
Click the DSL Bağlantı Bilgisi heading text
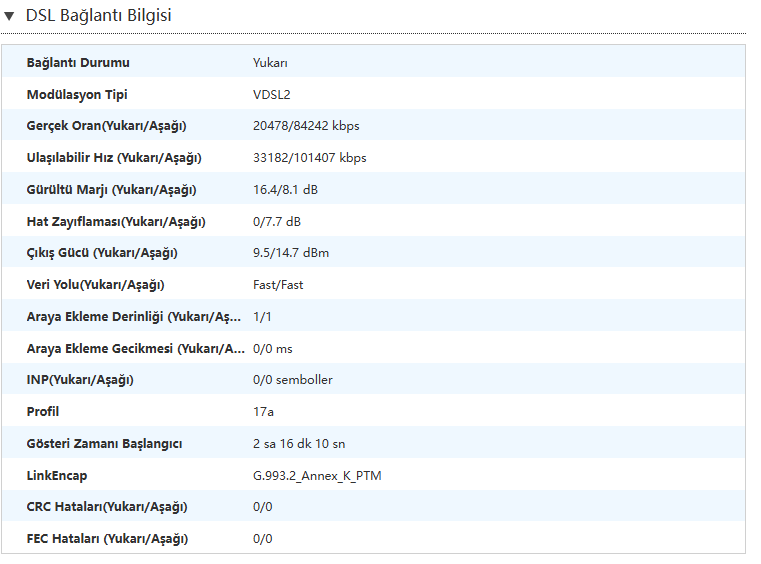point(99,16)
